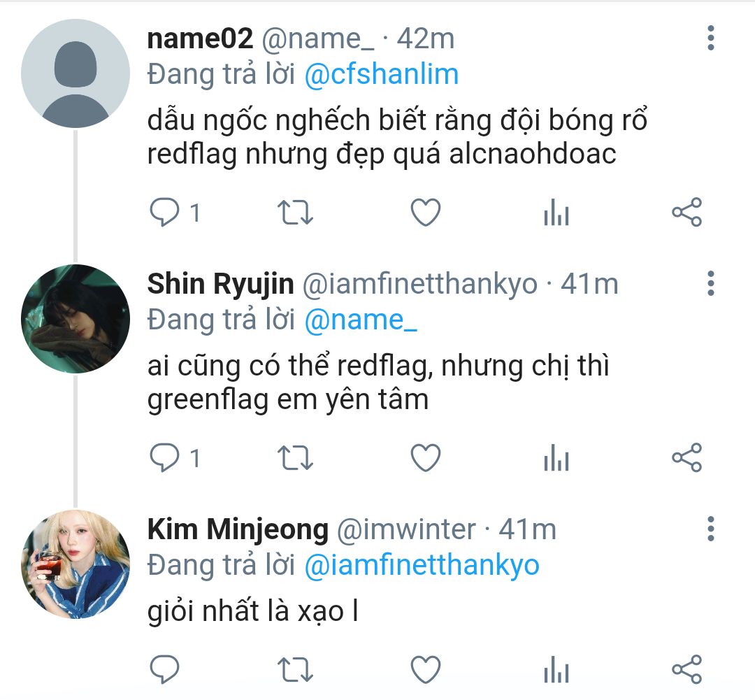Retweet Shin Ryujin's greenflag tweet
This screenshot has height=700, width=755.
pyautogui.click(x=295, y=458)
